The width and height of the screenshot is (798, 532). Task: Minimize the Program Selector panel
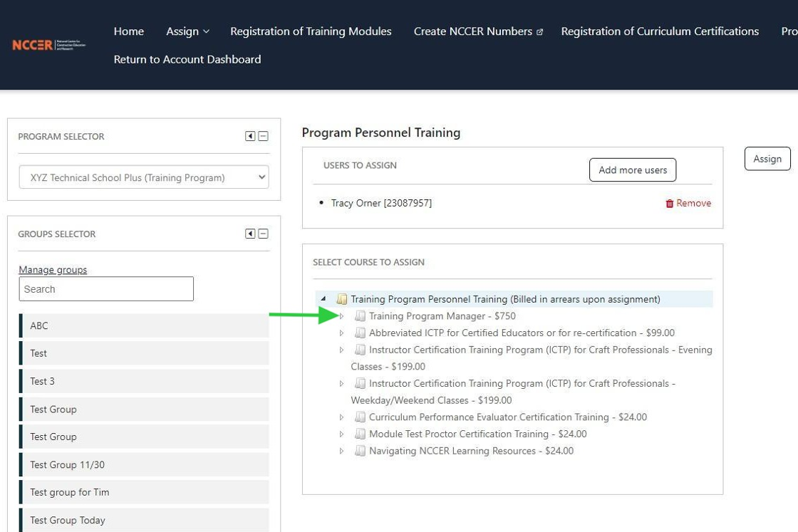tap(262, 136)
